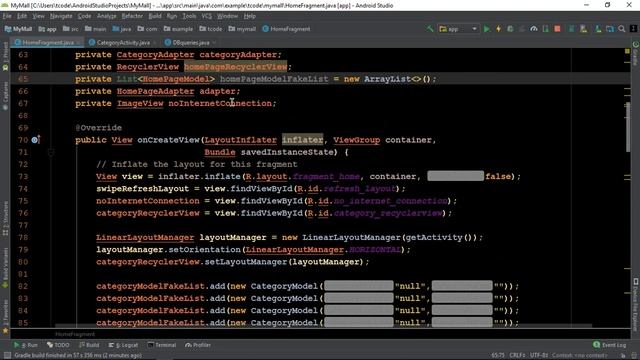Open the Run tool window
Screen dimensions: 640x360
point(25,345)
